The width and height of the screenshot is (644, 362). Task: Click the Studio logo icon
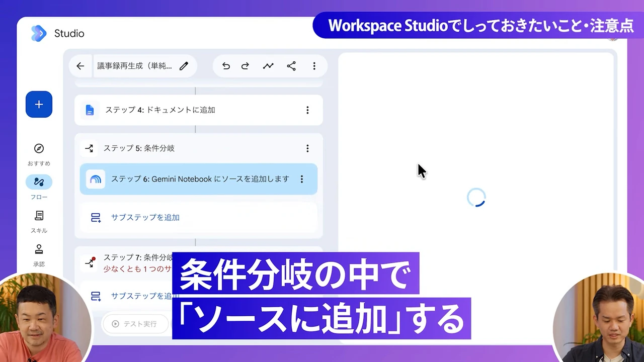pos(38,33)
